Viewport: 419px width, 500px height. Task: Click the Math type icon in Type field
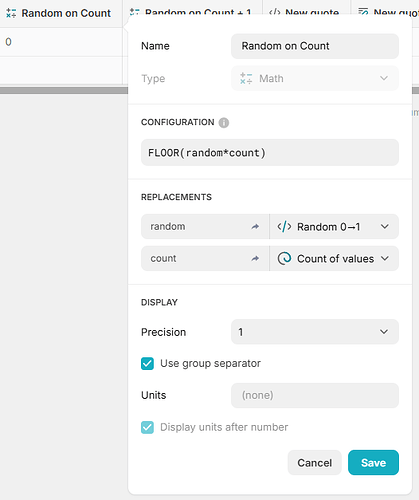pyautogui.click(x=246, y=78)
